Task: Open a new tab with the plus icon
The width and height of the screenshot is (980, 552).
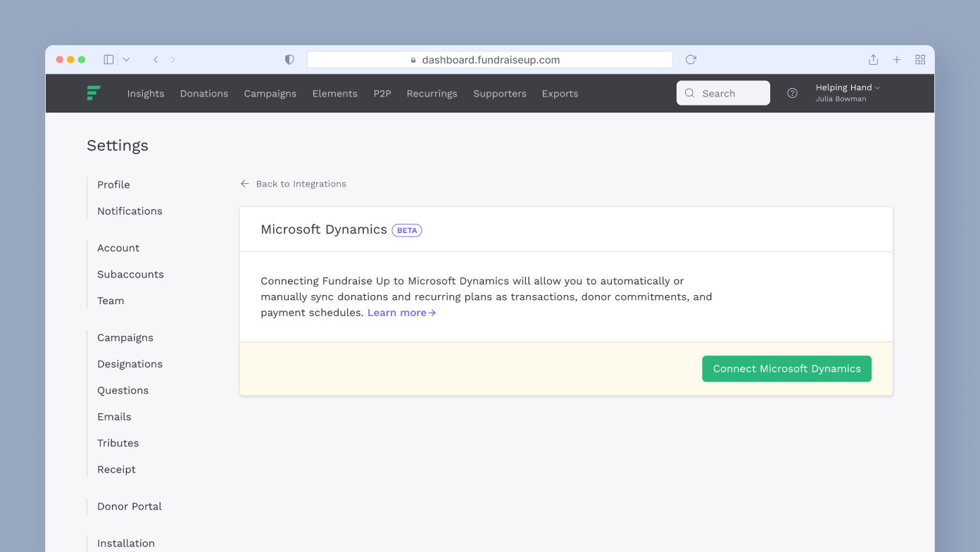Action: (x=897, y=60)
